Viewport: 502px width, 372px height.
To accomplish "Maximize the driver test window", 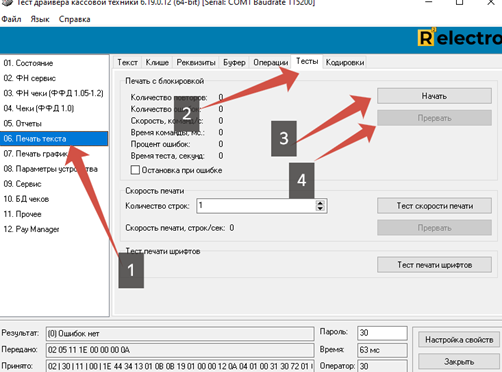I will pyautogui.click(x=459, y=2).
